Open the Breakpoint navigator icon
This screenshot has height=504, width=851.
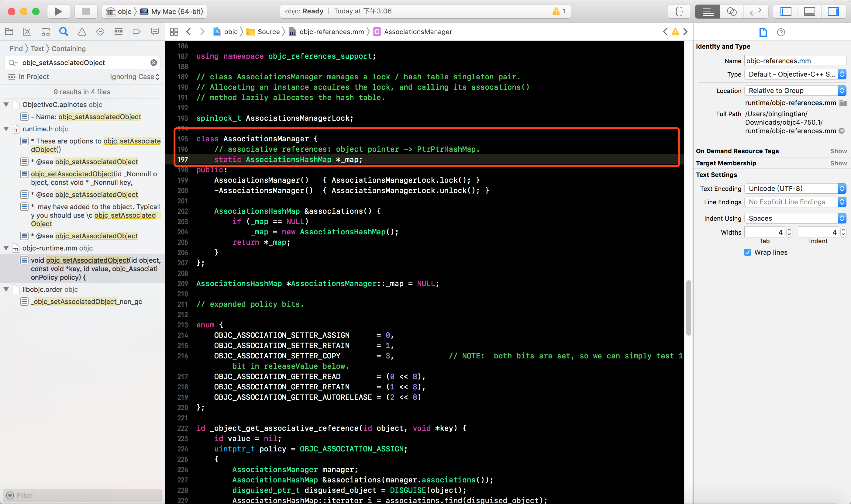[x=136, y=32]
